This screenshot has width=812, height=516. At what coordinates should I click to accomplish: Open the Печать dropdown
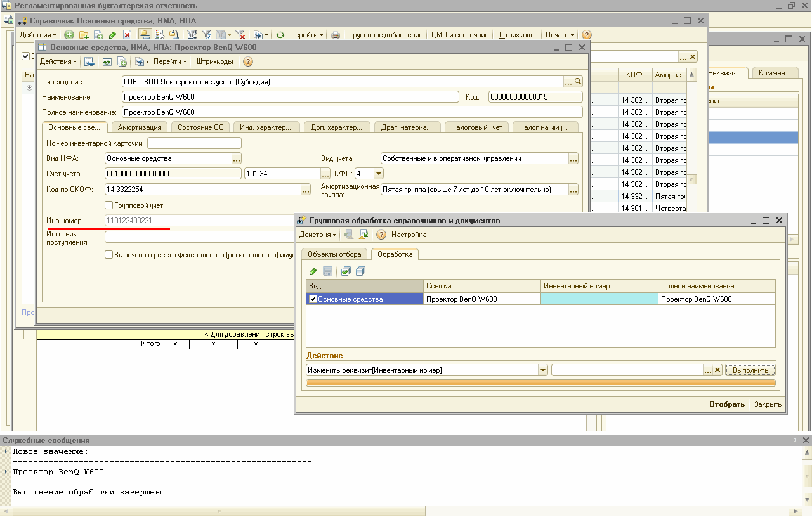560,35
